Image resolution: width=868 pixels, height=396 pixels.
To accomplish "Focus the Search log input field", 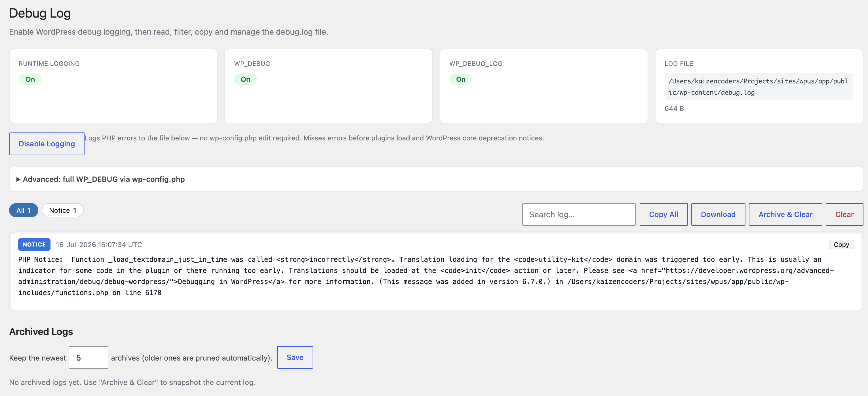I will tap(579, 214).
